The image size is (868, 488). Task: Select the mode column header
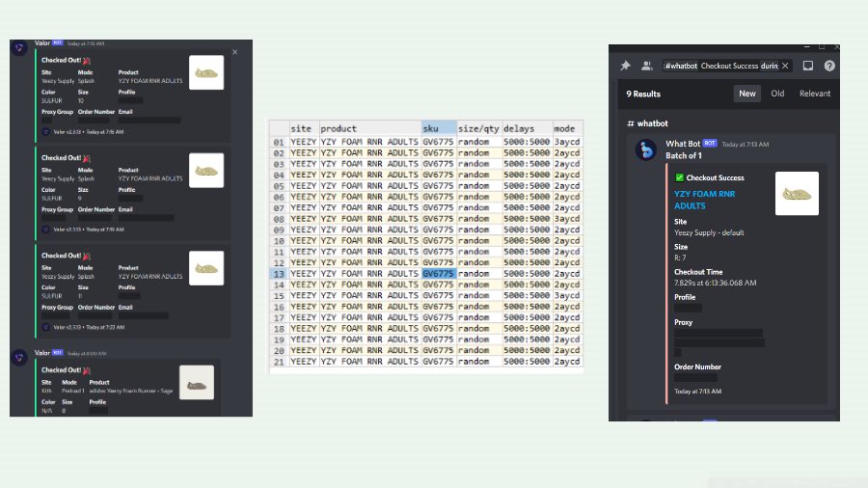point(567,128)
